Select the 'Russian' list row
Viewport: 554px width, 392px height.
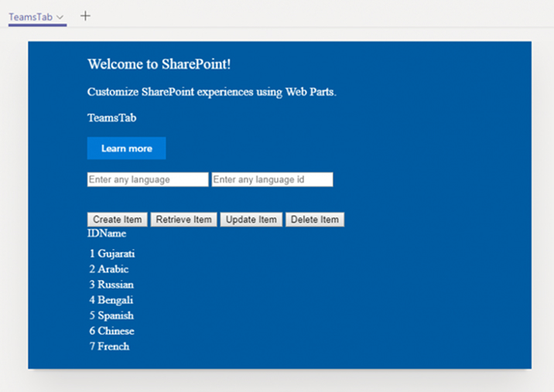[x=111, y=285]
